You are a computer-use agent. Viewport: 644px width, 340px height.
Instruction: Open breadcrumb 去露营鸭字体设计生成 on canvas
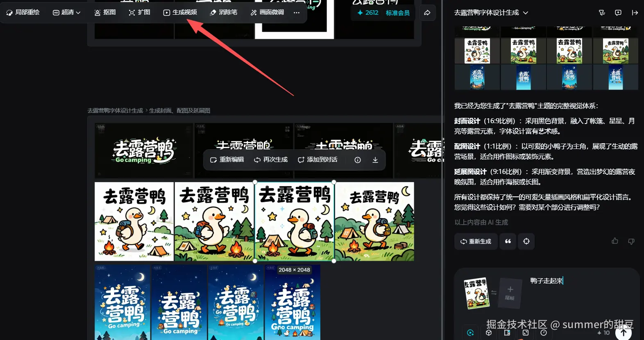(115, 110)
